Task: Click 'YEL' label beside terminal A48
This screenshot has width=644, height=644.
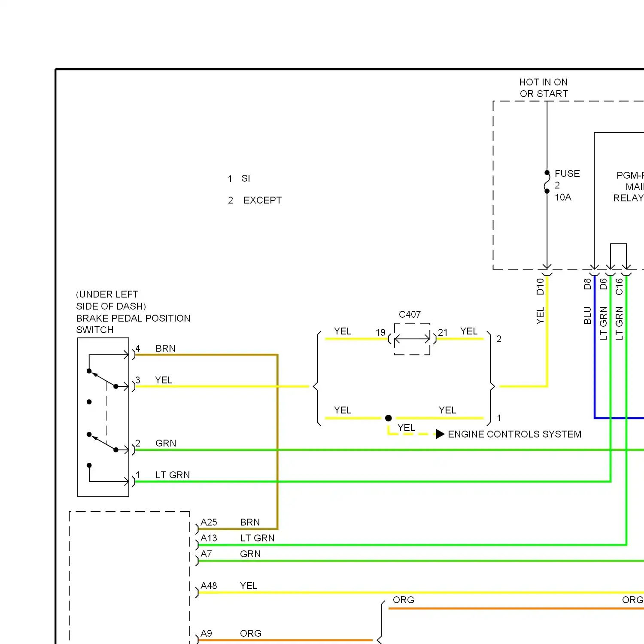Action: tap(249, 586)
